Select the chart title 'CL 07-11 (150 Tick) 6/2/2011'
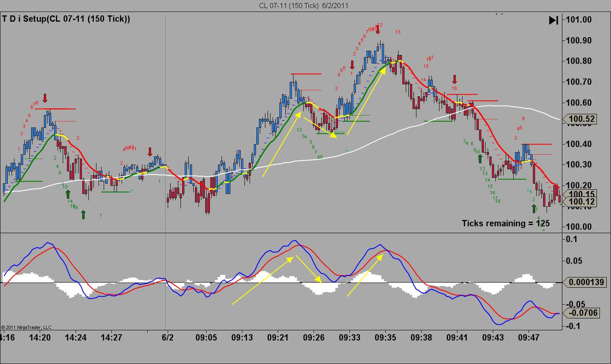Viewport: 611px width, 364px height. (x=303, y=6)
